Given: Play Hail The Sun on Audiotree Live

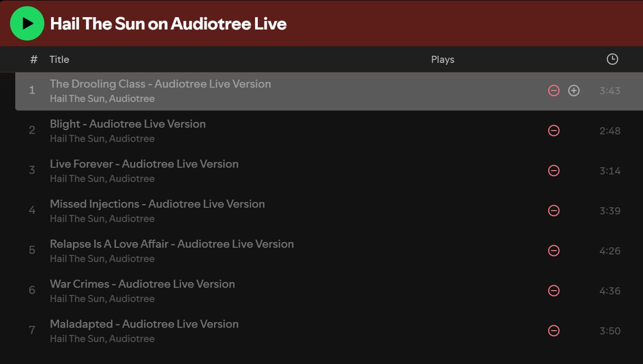Looking at the screenshot, I should coord(27,24).
